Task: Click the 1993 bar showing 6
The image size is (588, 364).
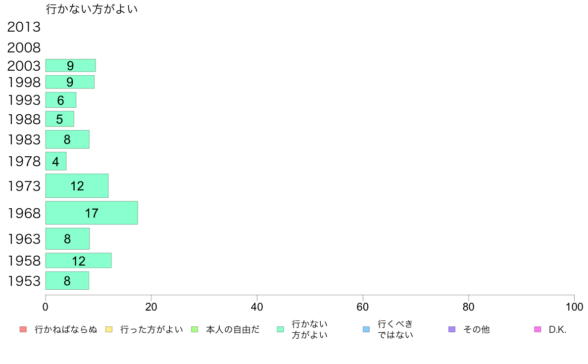Action: (60, 100)
